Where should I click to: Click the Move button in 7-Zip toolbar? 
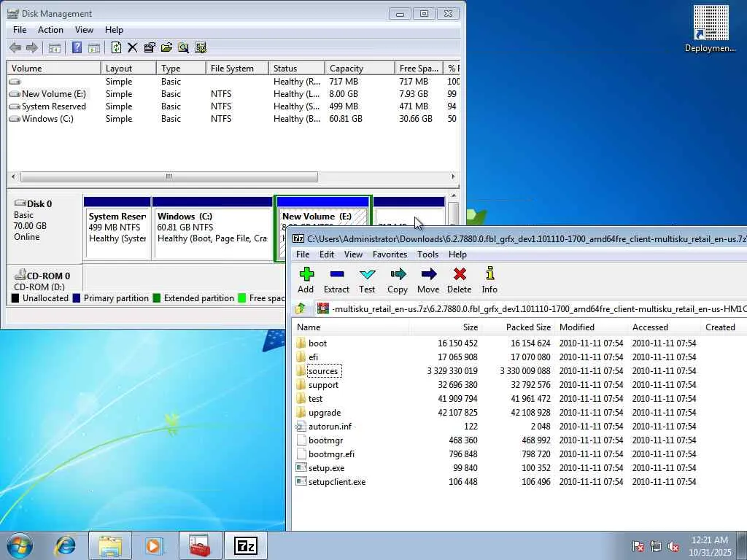[x=428, y=280]
